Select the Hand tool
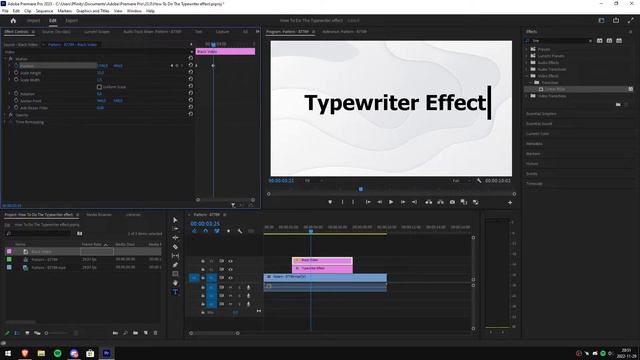640x360 pixels. 176,283
